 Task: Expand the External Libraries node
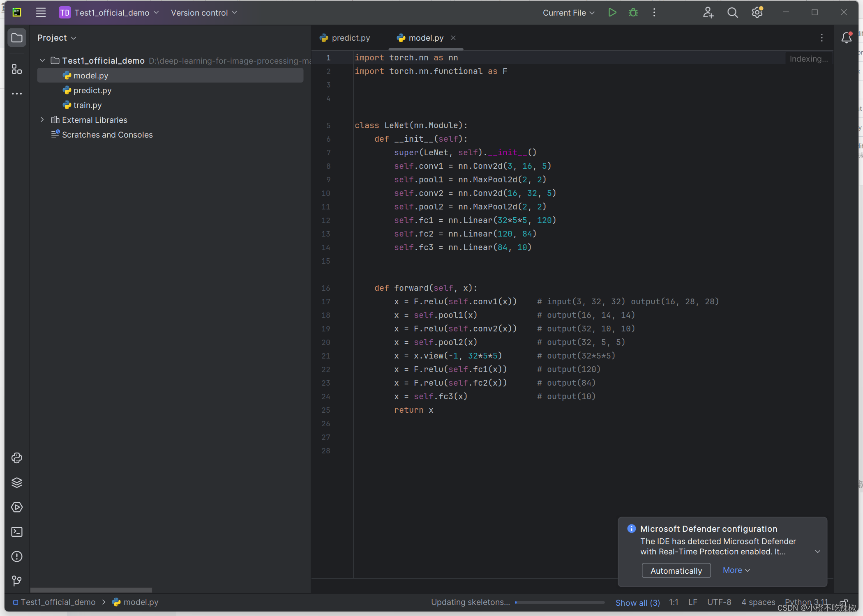point(42,120)
